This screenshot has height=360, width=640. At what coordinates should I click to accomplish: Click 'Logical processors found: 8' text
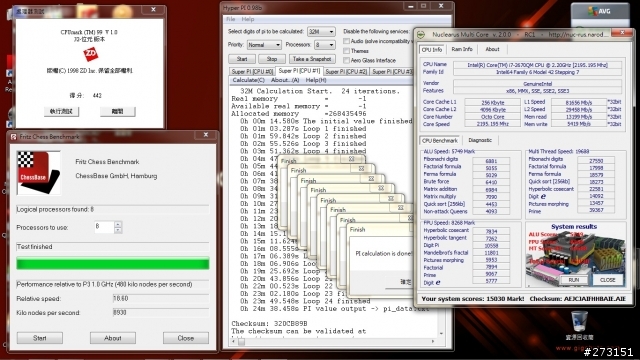click(x=55, y=209)
